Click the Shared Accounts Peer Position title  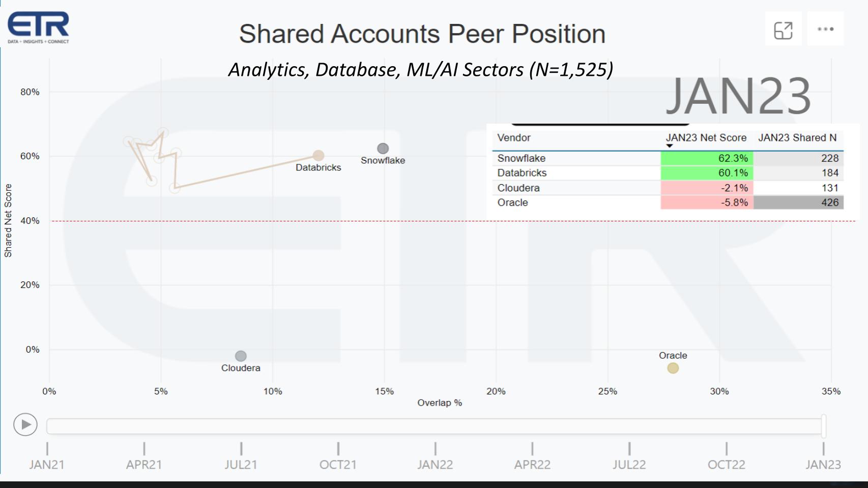pos(422,34)
